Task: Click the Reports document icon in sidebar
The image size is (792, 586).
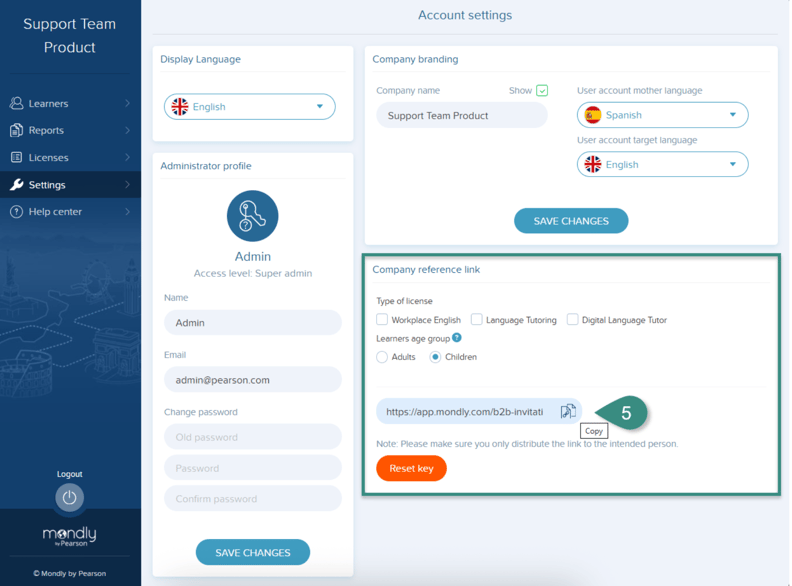Action: coord(17,130)
